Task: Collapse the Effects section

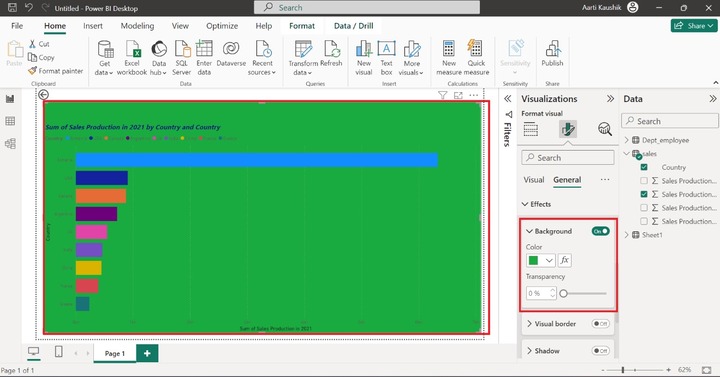Action: [525, 204]
